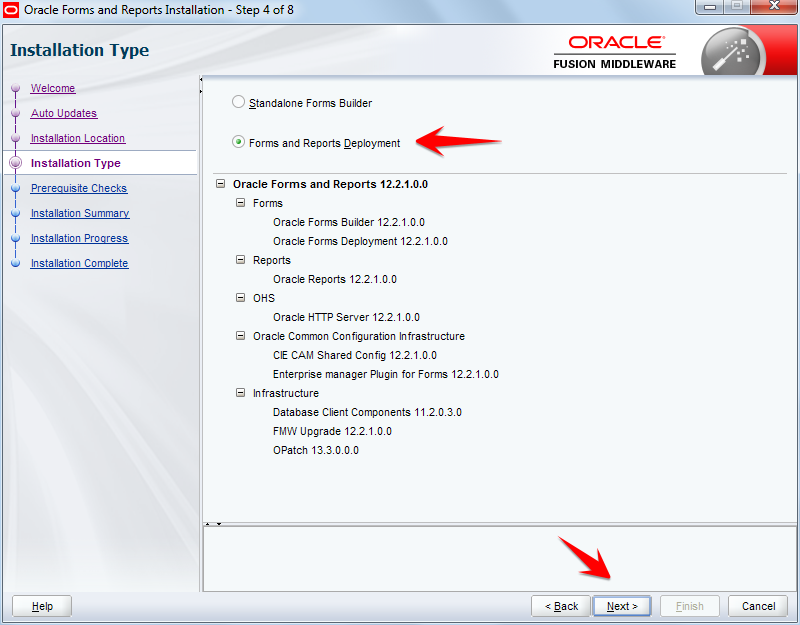The height and width of the screenshot is (625, 800).
Task: Select Forms and Reports Deployment option
Action: click(238, 142)
